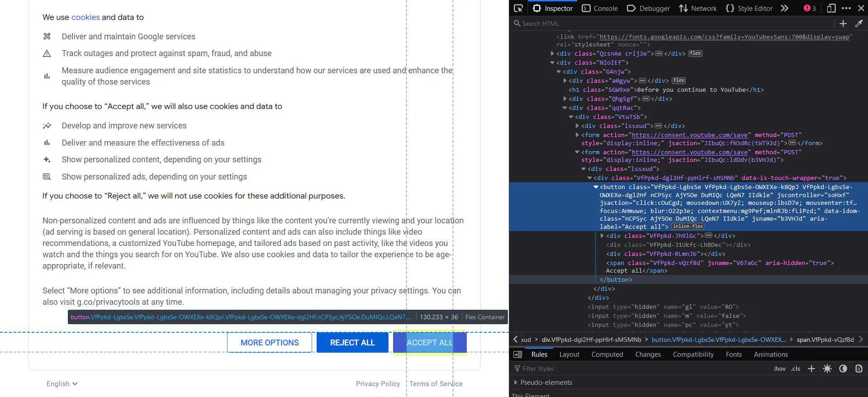The height and width of the screenshot is (397, 868).
Task: Click the MORE OPTIONS button
Action: tap(270, 342)
